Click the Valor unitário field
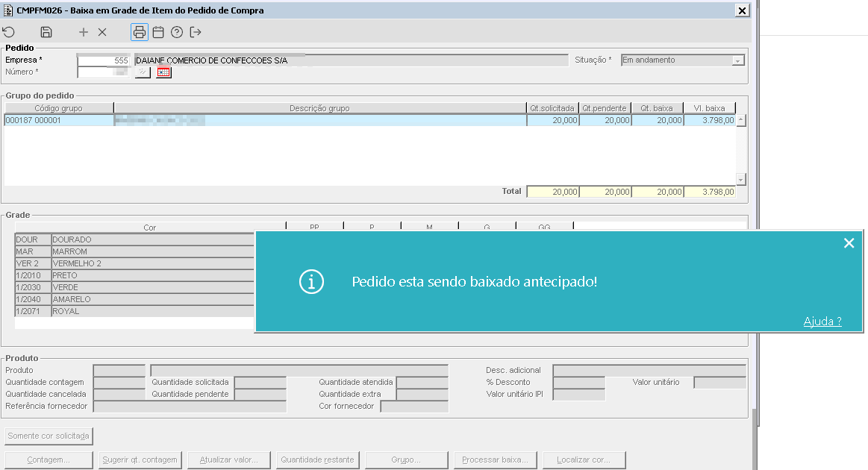Viewport: 868px width, 470px height. 719,383
